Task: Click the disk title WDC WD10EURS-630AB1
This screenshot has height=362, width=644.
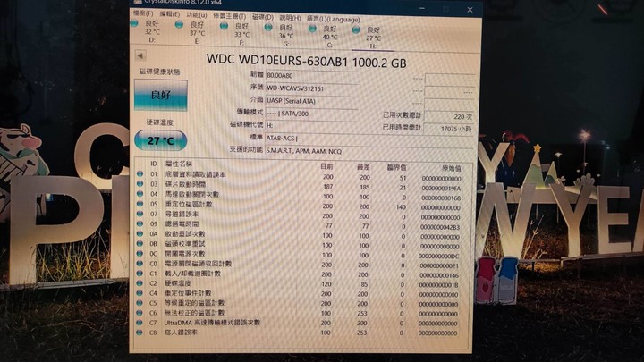Action: [276, 61]
